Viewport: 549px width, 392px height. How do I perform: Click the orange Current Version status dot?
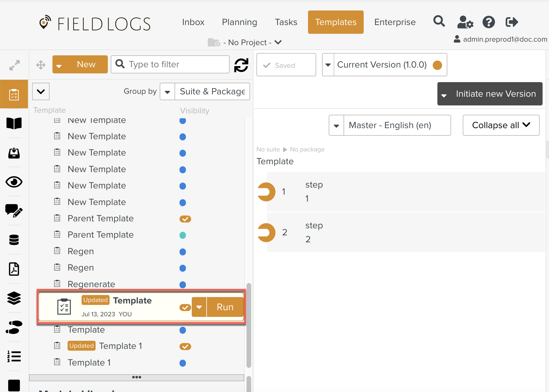[x=437, y=65]
